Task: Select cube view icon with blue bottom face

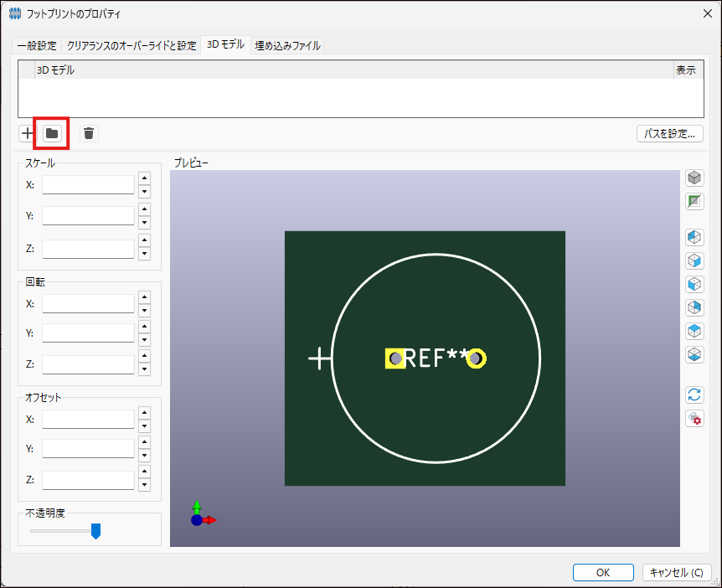Action: coord(694,354)
